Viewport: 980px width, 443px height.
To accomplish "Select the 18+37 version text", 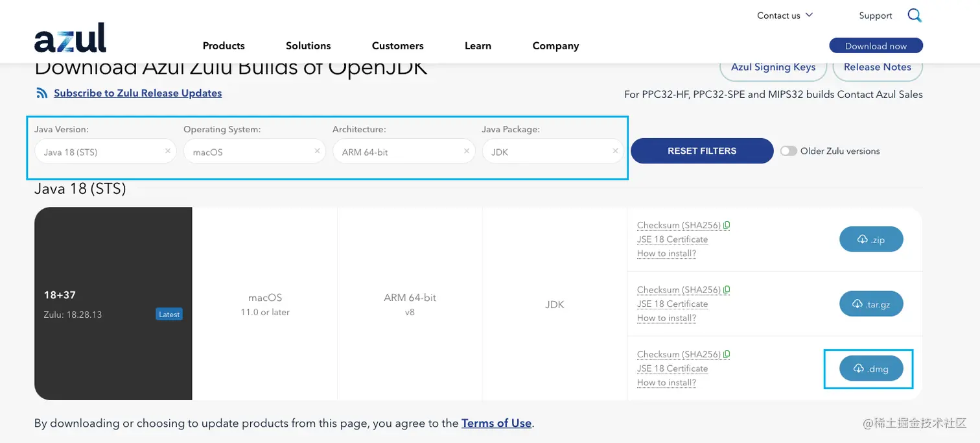I will [60, 295].
